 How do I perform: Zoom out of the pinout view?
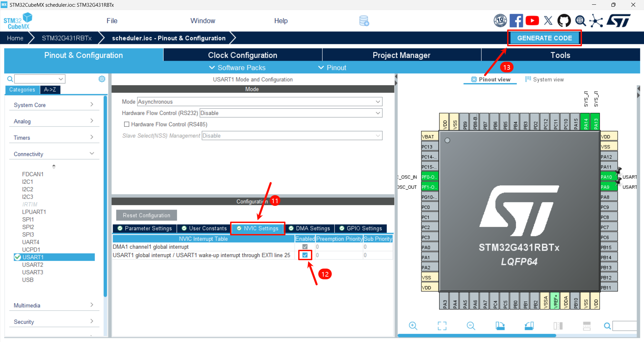tap(471, 326)
